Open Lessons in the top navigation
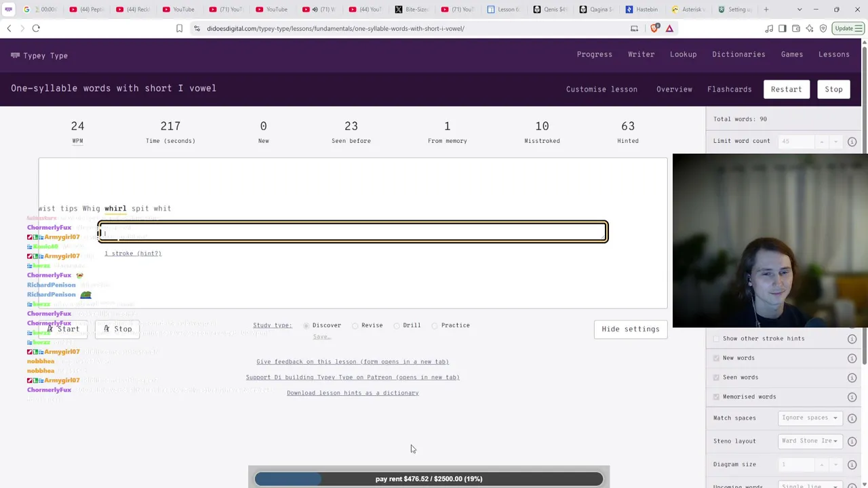The height and width of the screenshot is (488, 868). 834,55
